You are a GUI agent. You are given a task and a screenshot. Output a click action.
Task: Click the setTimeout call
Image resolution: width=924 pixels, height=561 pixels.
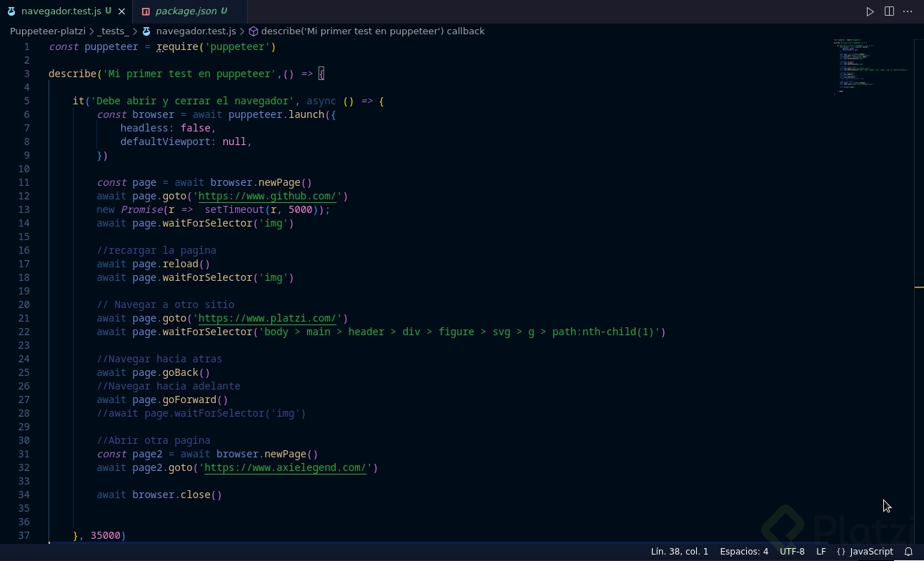(x=234, y=209)
